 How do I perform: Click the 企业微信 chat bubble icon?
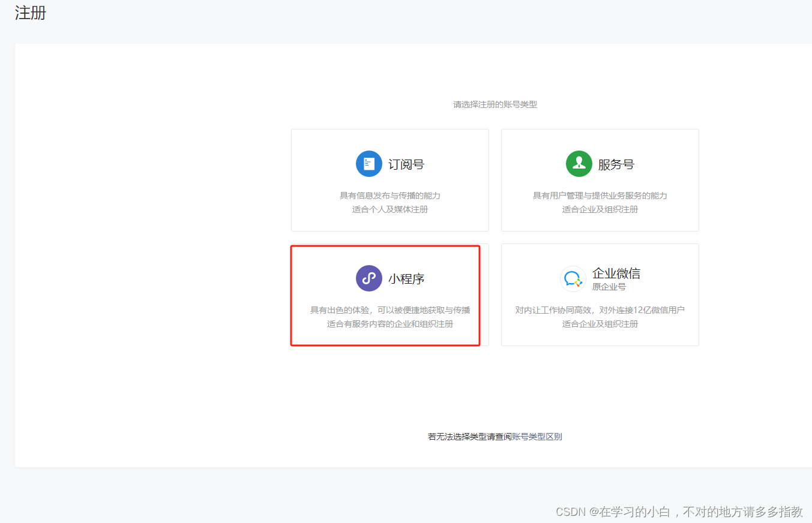[573, 279]
